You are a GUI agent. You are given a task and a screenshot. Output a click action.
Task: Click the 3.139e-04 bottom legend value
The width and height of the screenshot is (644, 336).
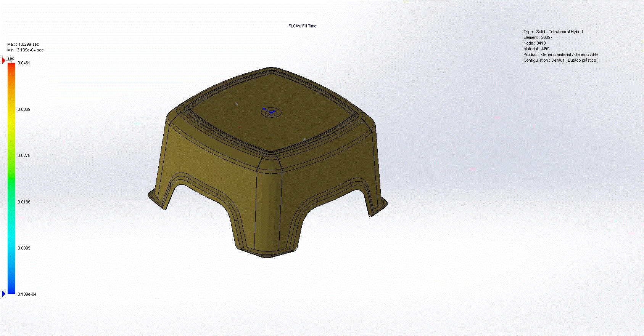coord(27,294)
